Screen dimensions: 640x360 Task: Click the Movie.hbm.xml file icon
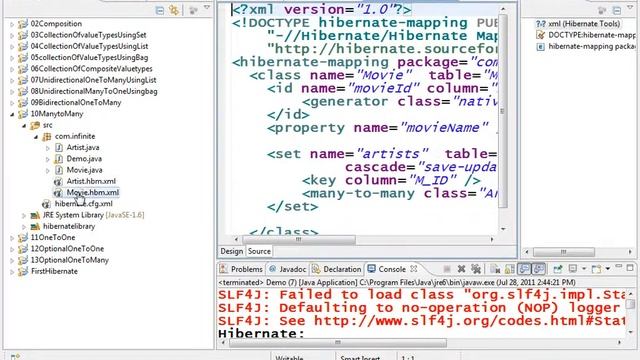click(58, 193)
